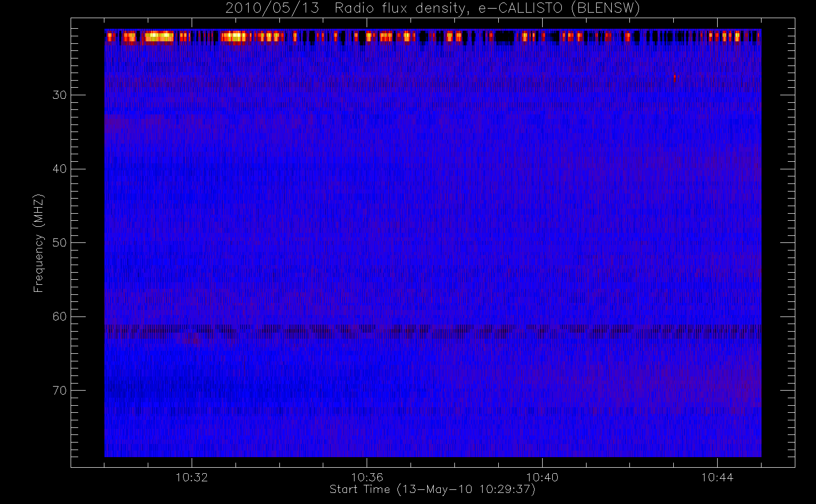Click the 60 MHz frequency tick label
The height and width of the screenshot is (504, 816).
tap(60, 317)
